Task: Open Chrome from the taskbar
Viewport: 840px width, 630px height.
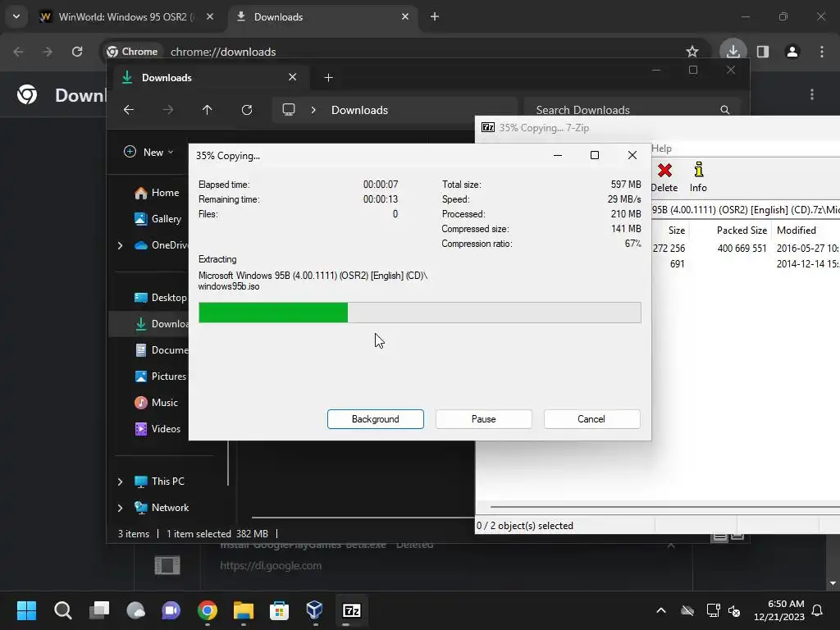Action: coord(208,610)
